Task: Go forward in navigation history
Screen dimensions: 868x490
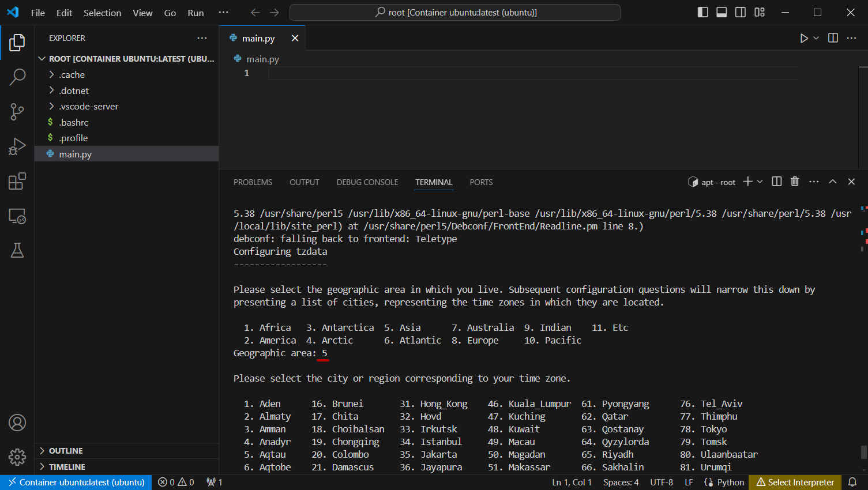Action: [275, 12]
